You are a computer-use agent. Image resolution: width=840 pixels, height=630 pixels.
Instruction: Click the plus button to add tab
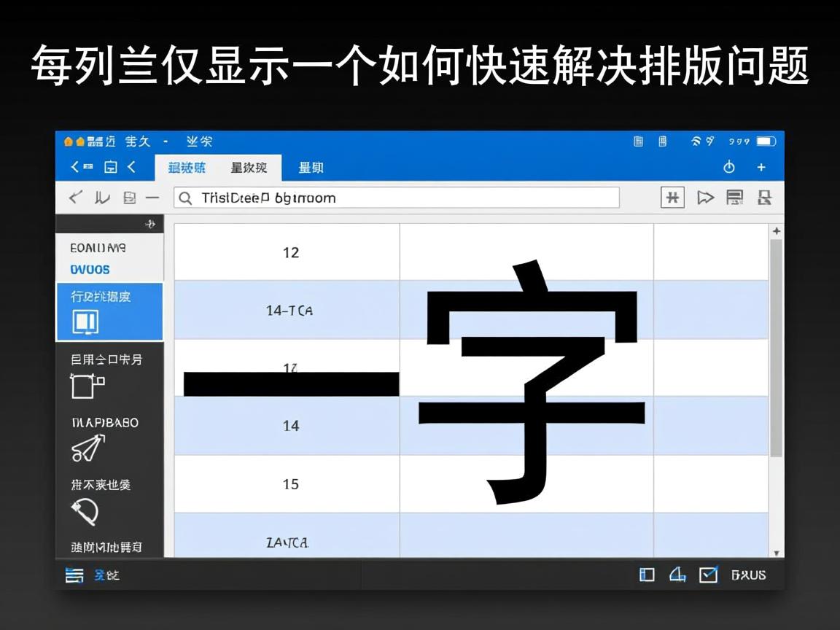coord(761,168)
